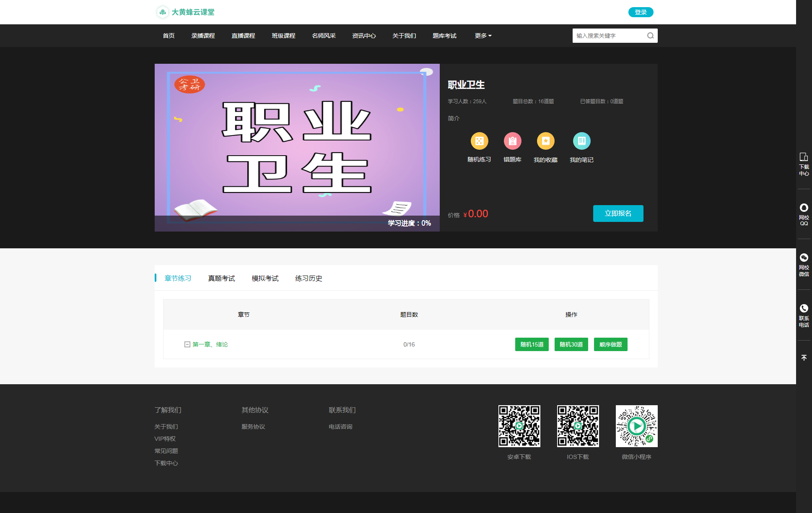Start 顺序做题 for chapter one
Screen dimensions: 812x513
click(x=610, y=344)
